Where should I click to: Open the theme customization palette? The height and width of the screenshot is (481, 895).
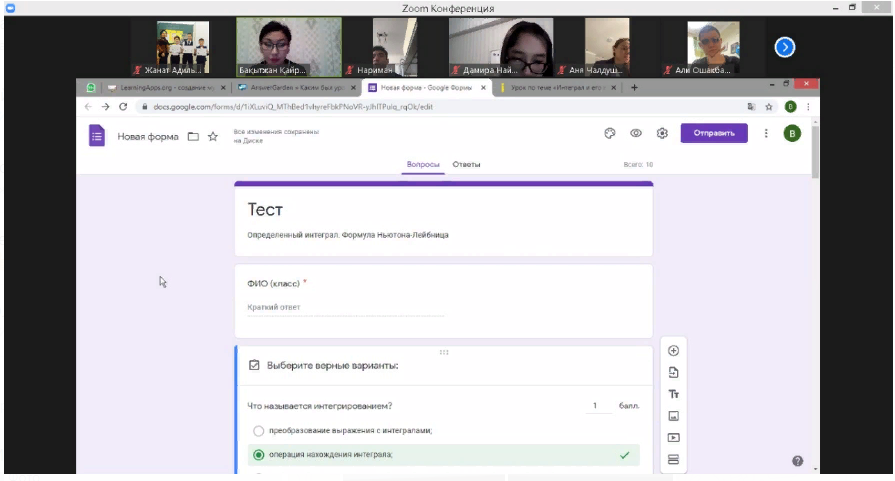click(x=609, y=133)
